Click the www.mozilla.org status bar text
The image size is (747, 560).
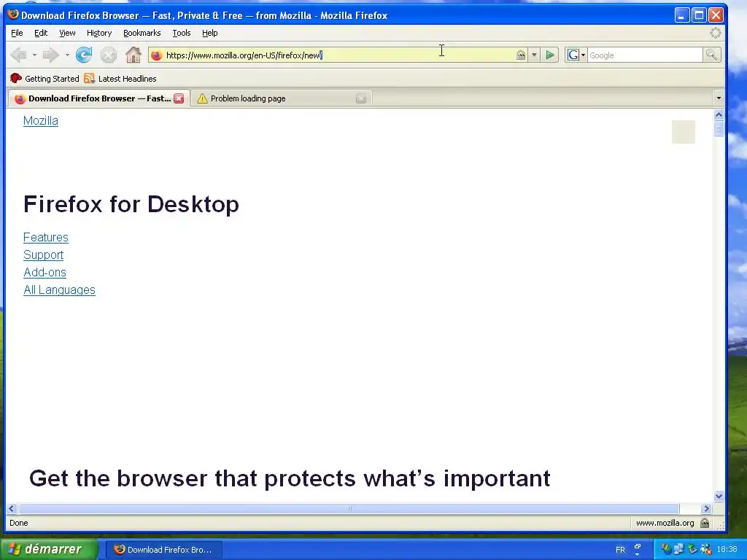coord(665,523)
